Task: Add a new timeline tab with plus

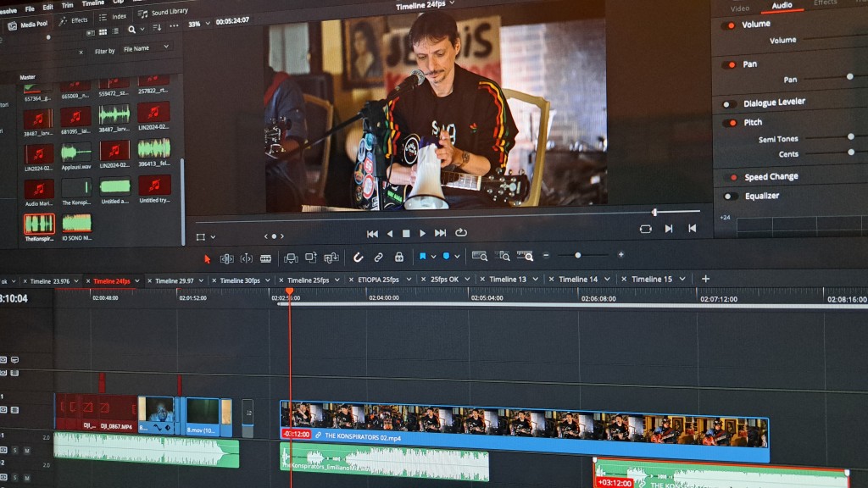Action: pos(705,279)
